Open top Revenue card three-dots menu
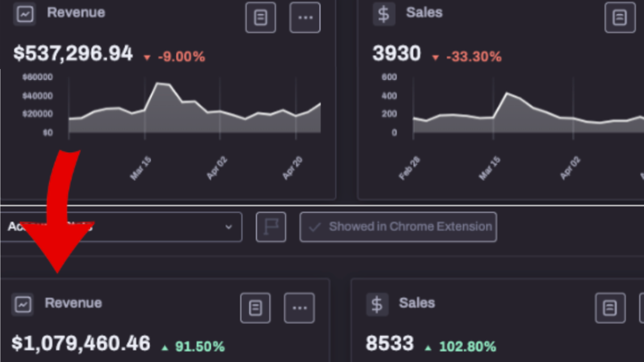Image resolution: width=644 pixels, height=362 pixels. click(305, 17)
